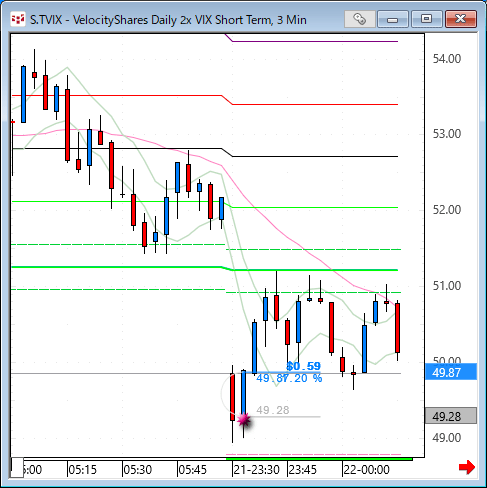Click the 05:30 time axis label
Screen dimensions: 487x488
(137, 470)
